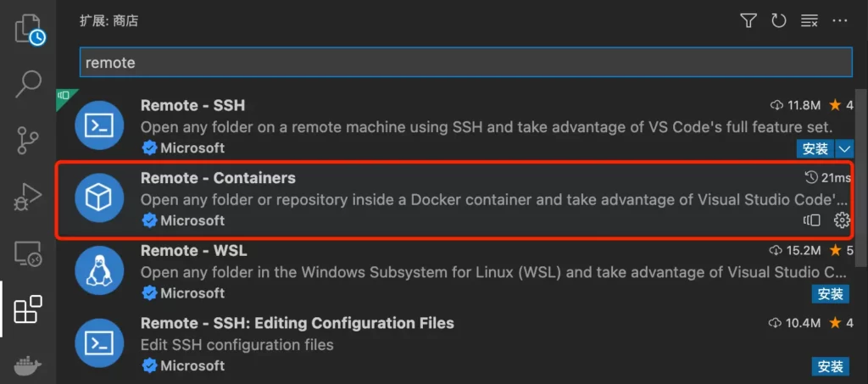Select the active Extensions tab in activity bar
The height and width of the screenshot is (384, 868).
[28, 309]
